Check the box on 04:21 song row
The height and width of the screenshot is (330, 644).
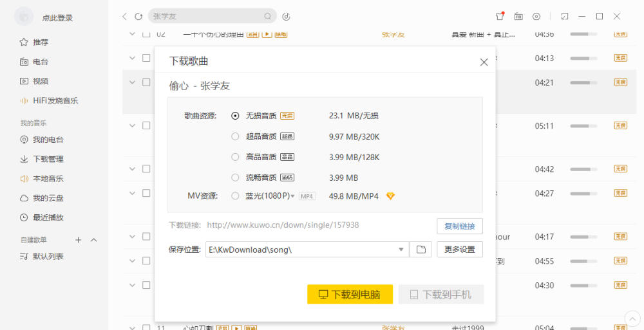tap(146, 82)
